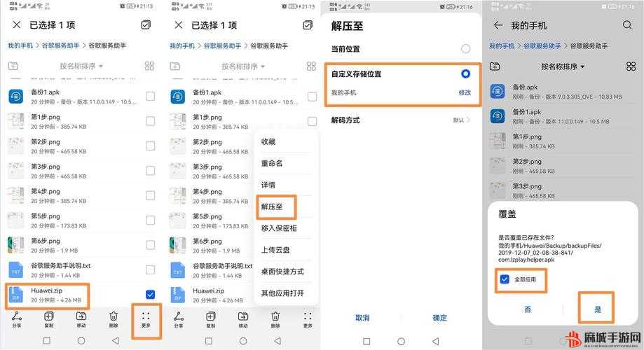This screenshot has width=644, height=350.
Task: Choose 上传云盘 from the popup menu
Action: pyautogui.click(x=275, y=249)
